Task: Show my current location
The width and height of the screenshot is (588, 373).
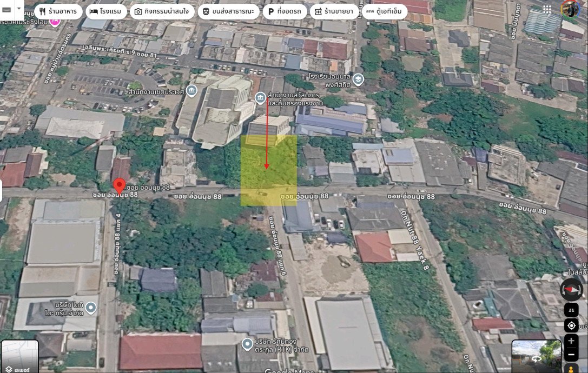Action: click(571, 325)
